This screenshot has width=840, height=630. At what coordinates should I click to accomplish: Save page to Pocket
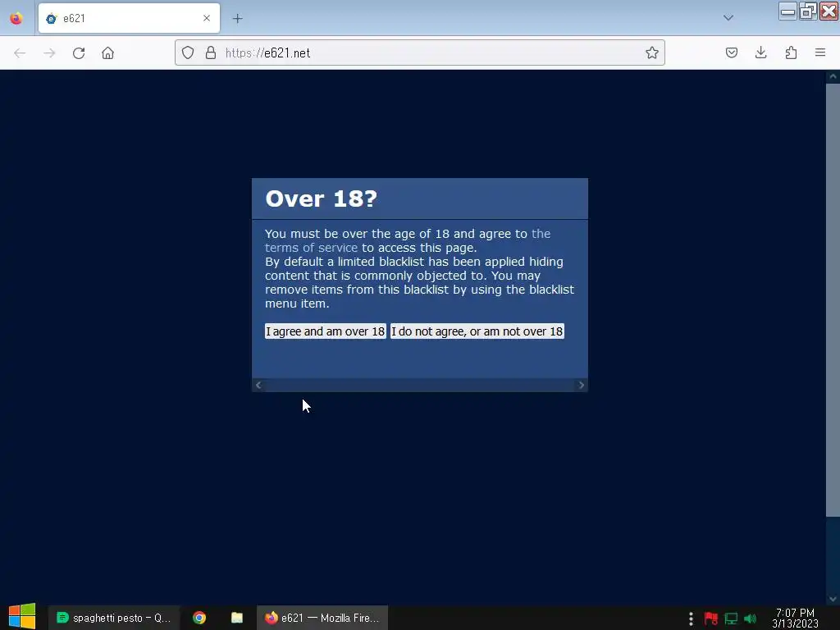[731, 52]
